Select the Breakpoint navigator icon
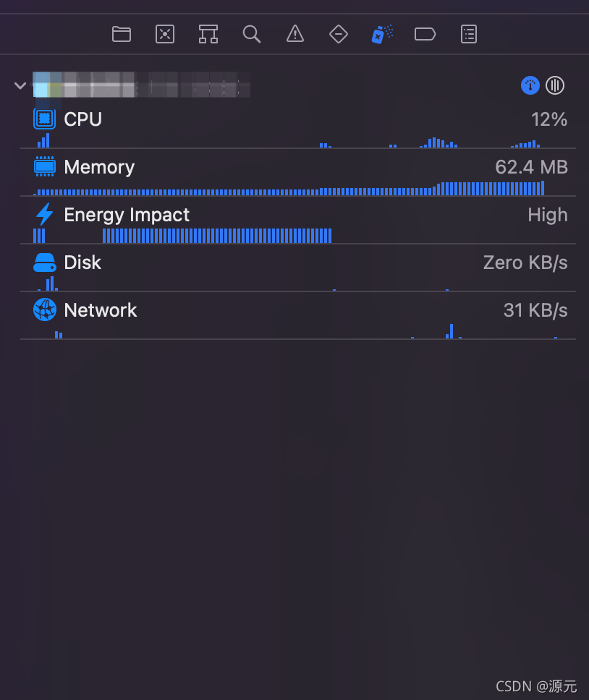589x700 pixels. [425, 34]
